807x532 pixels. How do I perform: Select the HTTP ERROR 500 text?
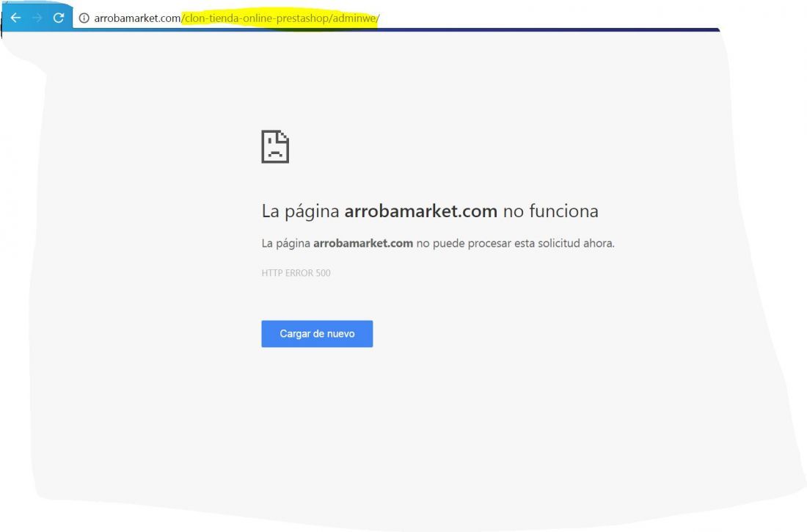click(x=296, y=273)
